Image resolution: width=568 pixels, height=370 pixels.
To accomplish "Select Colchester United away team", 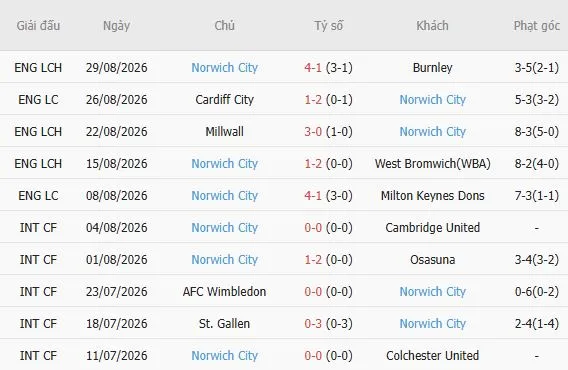I will coord(433,356).
